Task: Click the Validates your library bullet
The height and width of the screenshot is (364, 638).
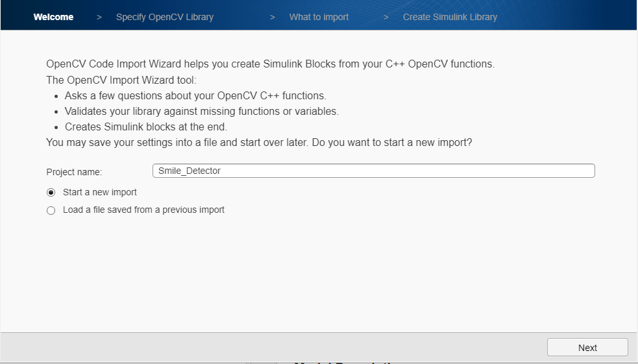Action: click(201, 112)
